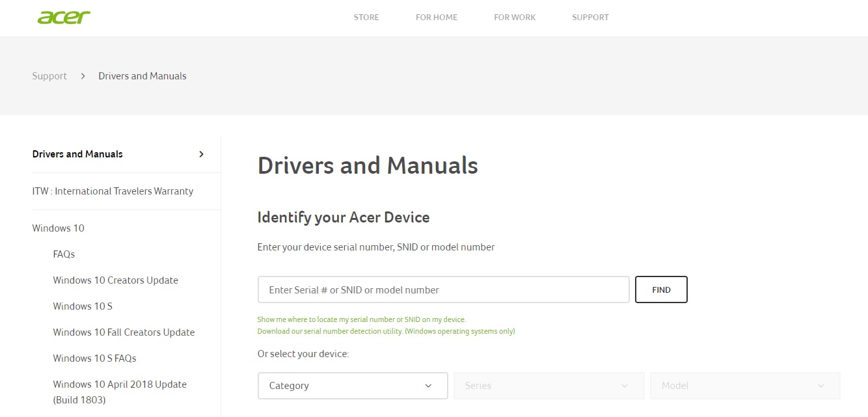Viewport: 868px width, 417px height.
Task: Click the breadcrumb chevron separator
Action: coord(83,76)
